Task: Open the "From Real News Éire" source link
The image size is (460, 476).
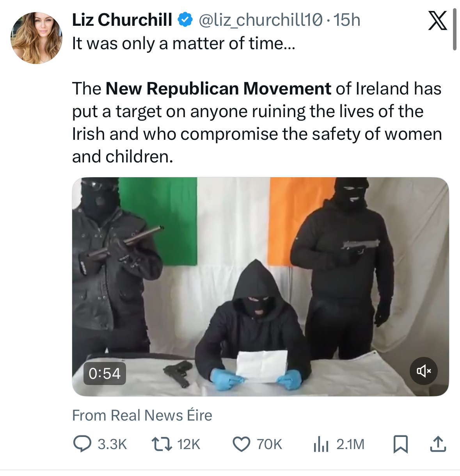Action: pos(142,415)
